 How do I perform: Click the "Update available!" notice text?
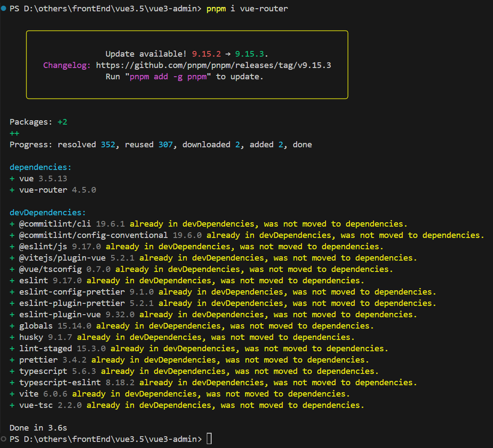146,54
